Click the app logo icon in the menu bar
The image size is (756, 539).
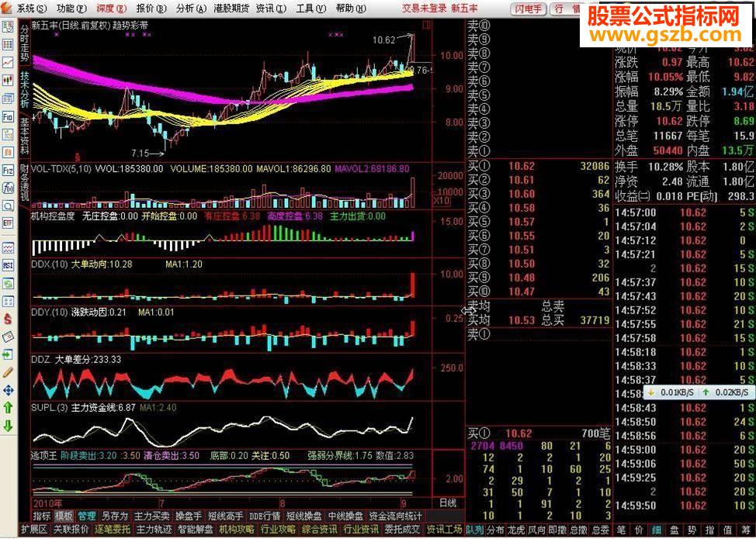click(6, 7)
